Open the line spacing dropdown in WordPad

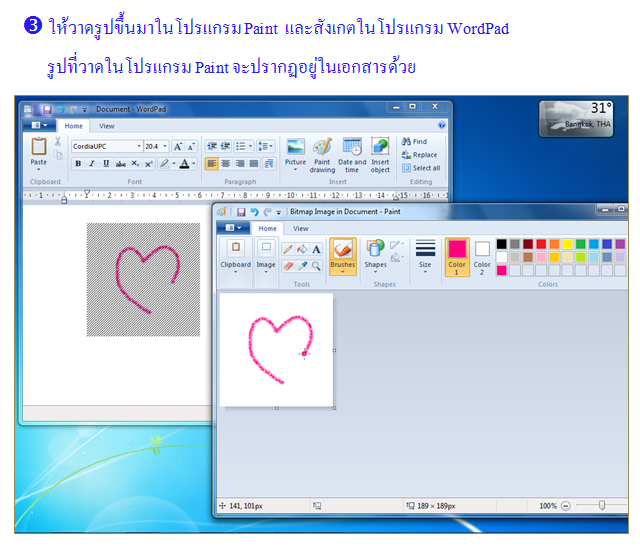pos(266,146)
